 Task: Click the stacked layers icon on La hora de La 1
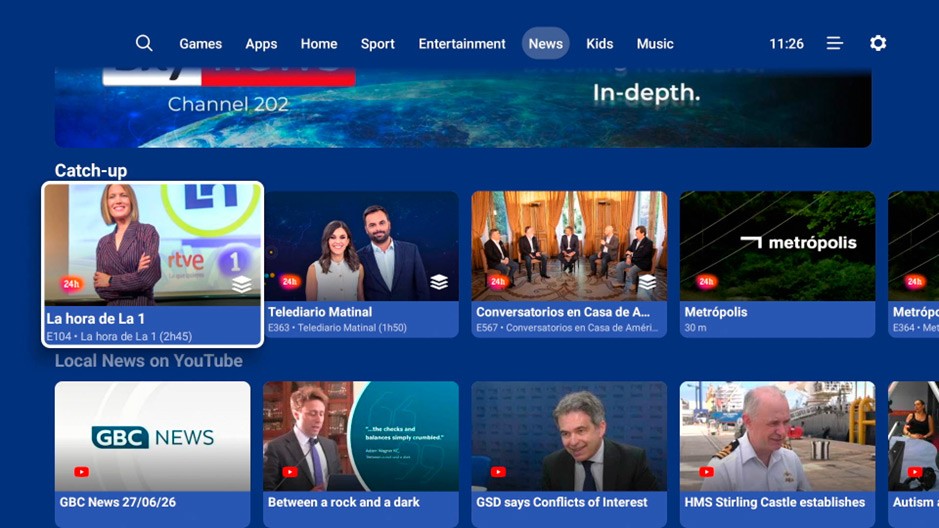[x=241, y=284]
